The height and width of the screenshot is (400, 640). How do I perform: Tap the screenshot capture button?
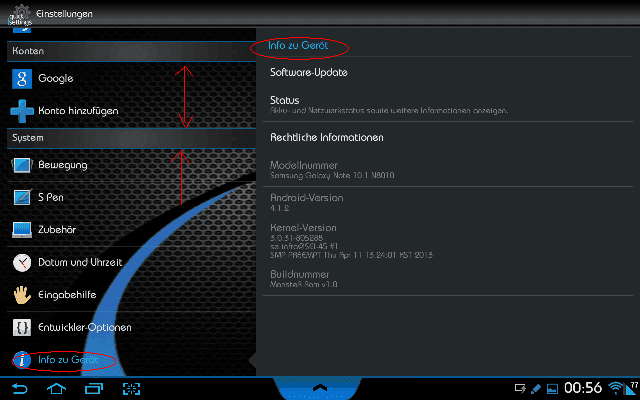coord(131,388)
